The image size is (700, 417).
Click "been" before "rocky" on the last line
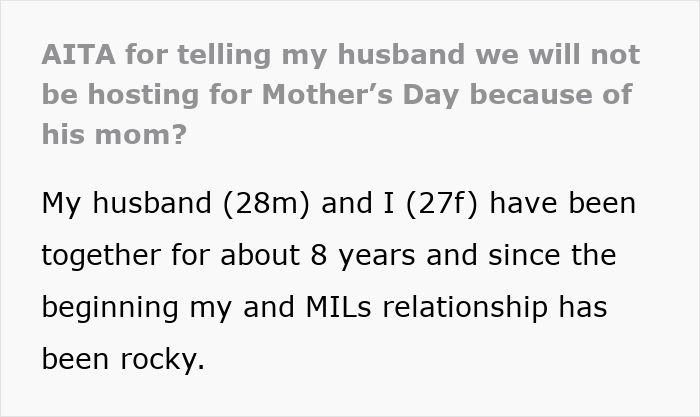click(x=73, y=358)
